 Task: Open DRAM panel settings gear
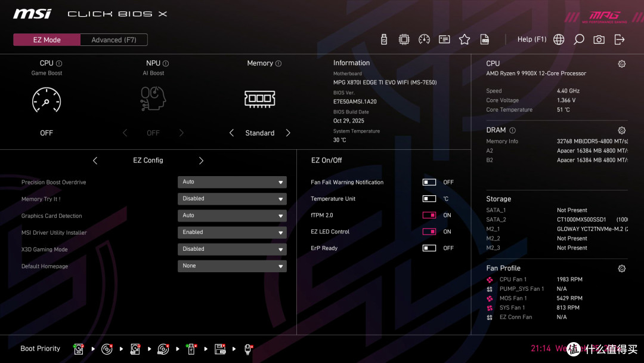(x=622, y=130)
